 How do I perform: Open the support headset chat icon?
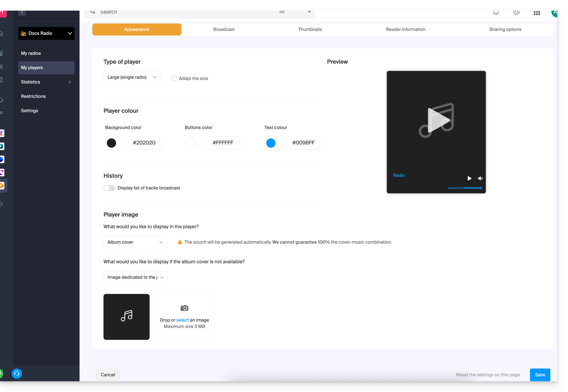17,374
